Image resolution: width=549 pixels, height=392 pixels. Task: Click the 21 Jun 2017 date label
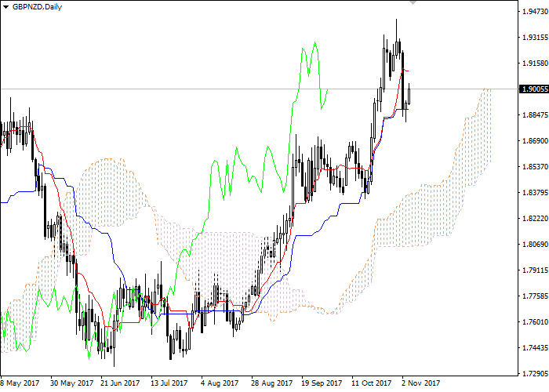pyautogui.click(x=120, y=383)
